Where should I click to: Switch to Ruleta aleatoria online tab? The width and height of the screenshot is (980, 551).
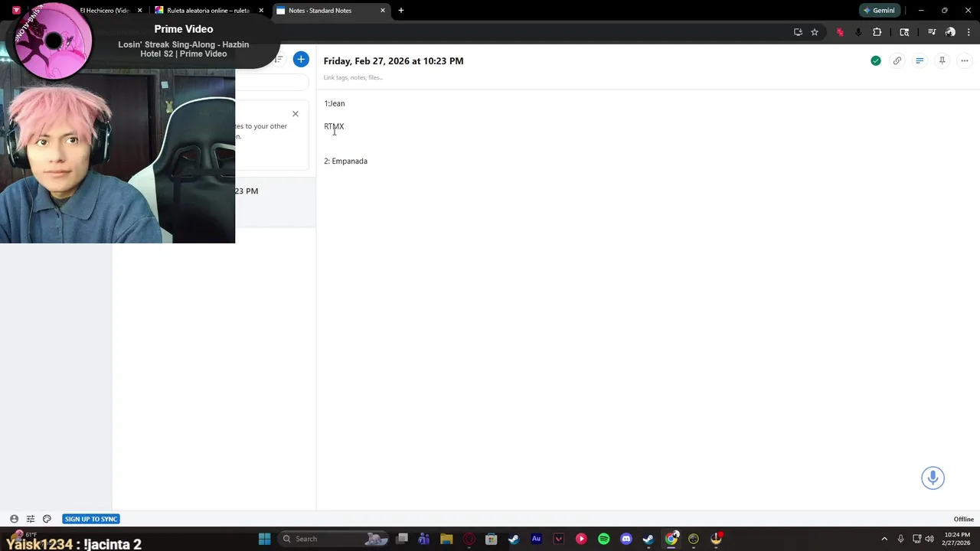click(207, 11)
